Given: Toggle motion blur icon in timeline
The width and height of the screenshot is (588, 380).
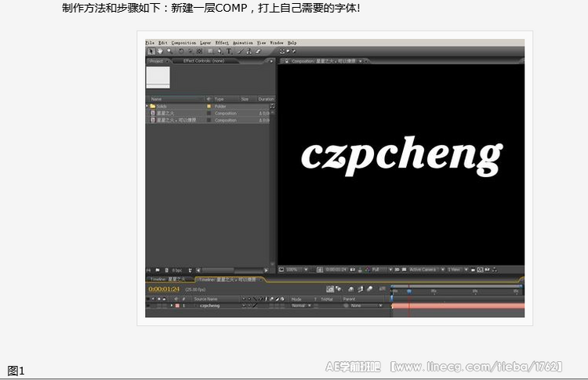Looking at the screenshot, I should [x=370, y=289].
